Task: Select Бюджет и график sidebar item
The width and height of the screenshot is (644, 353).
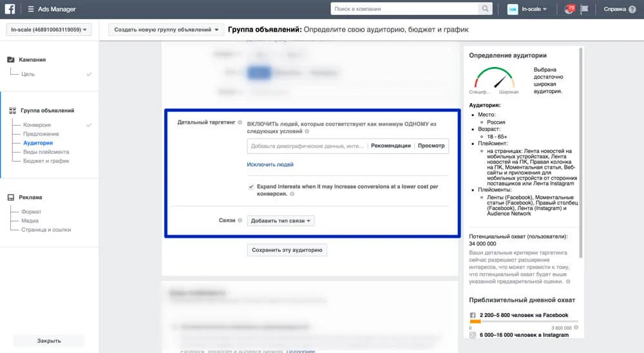Action: pos(46,161)
